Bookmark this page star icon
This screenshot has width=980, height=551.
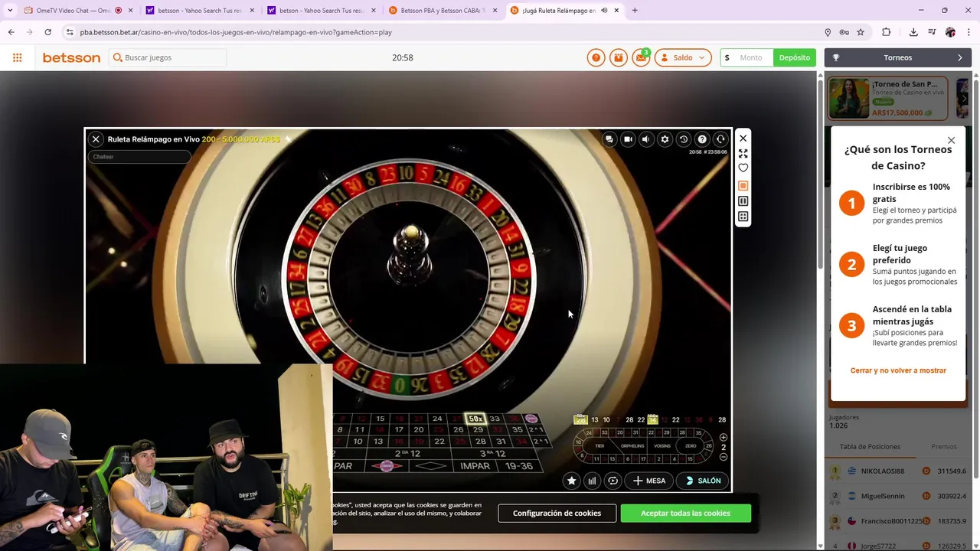click(x=861, y=32)
